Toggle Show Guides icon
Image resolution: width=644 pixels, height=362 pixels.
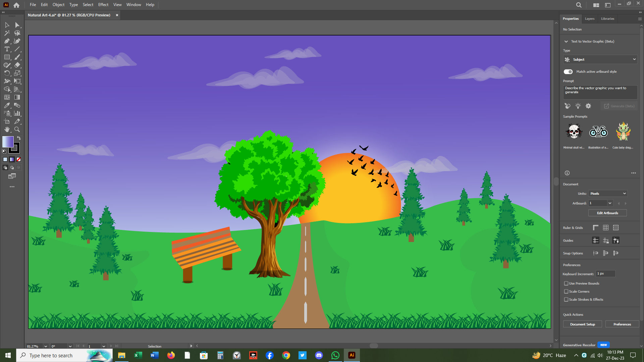point(596,241)
